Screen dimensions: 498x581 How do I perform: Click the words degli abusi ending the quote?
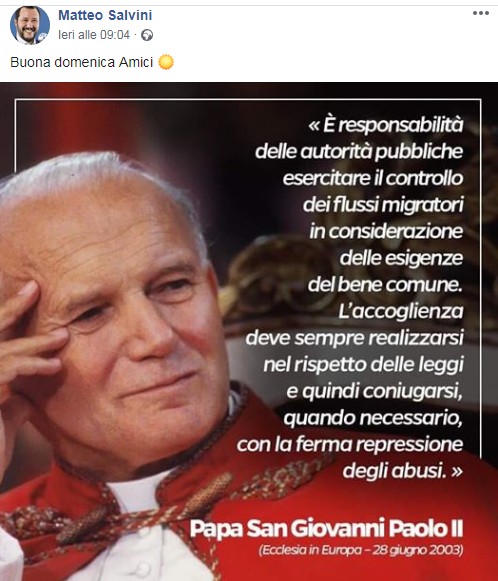(x=395, y=471)
